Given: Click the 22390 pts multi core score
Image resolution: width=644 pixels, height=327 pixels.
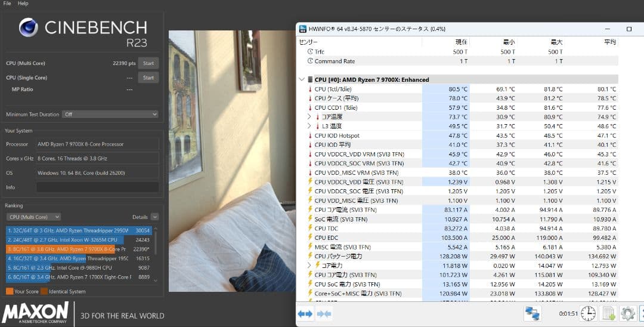Looking at the screenshot, I should [124, 63].
